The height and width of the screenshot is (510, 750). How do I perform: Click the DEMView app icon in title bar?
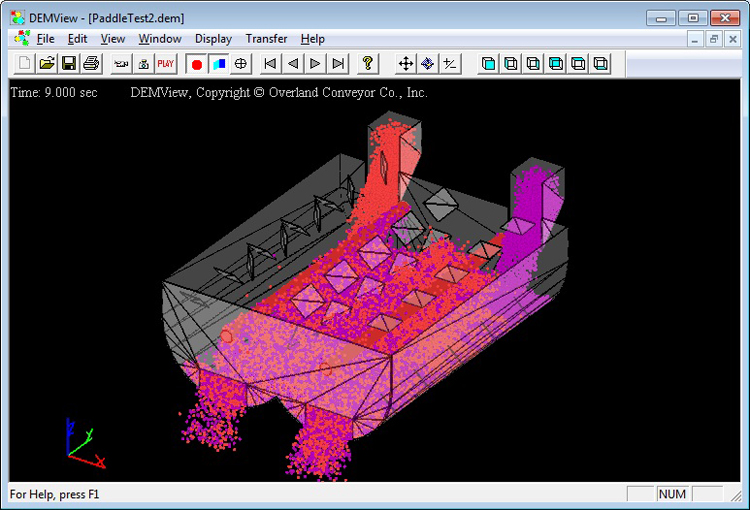coord(19,18)
